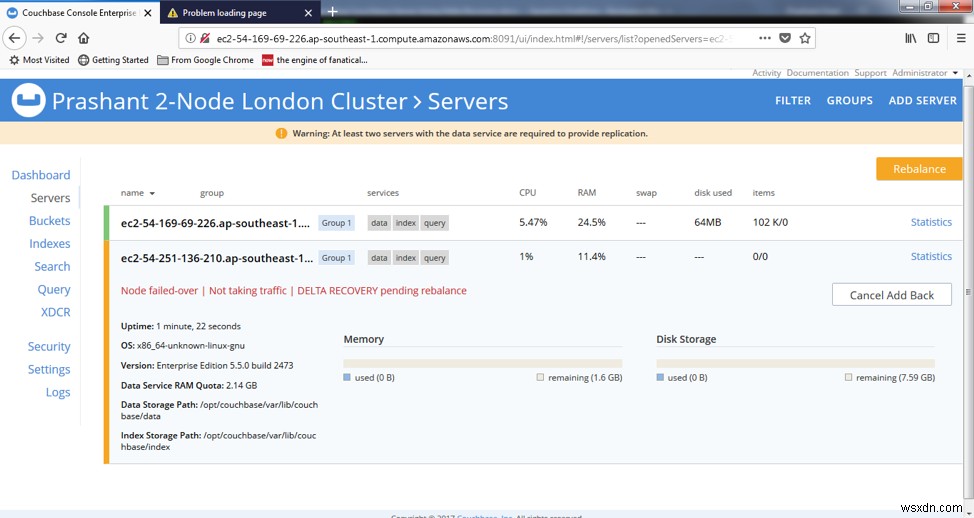The width and height of the screenshot is (974, 518).
Task: Select Servers in sidebar
Action: (50, 198)
